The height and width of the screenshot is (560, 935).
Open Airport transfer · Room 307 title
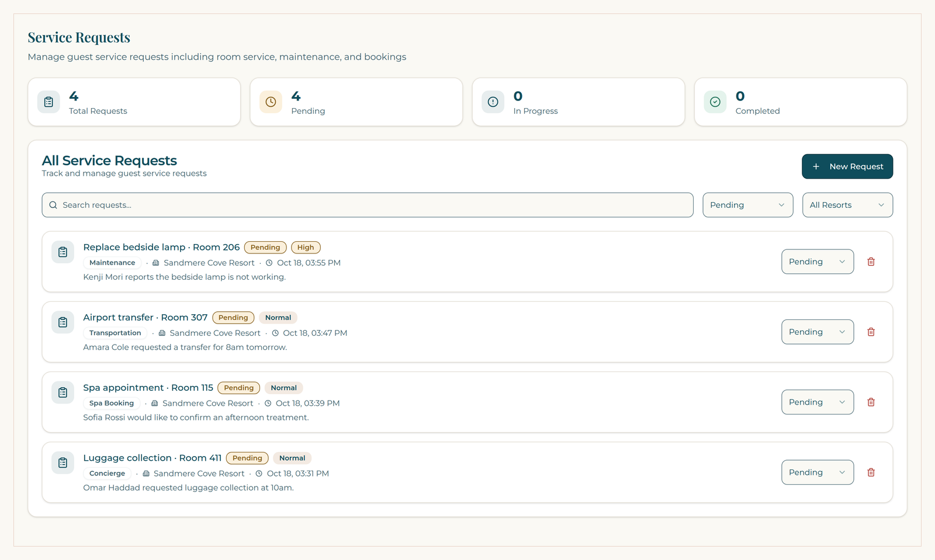click(x=146, y=317)
